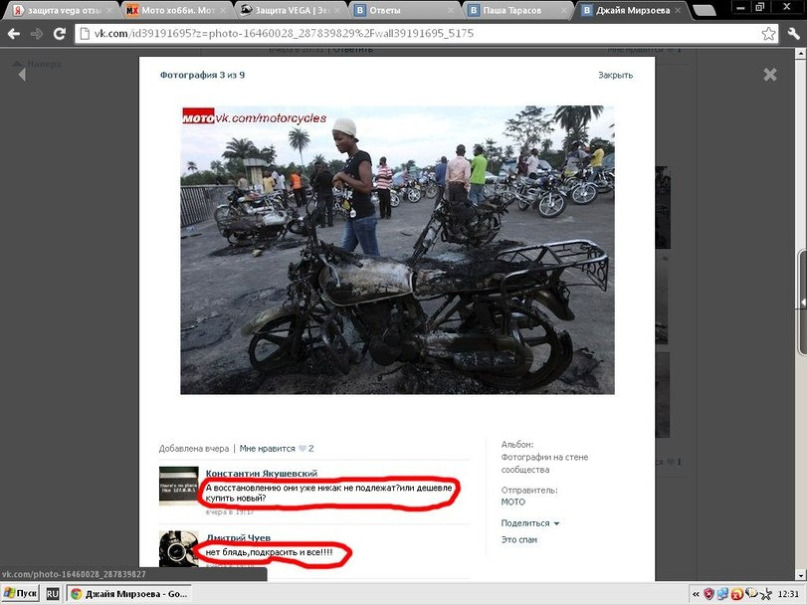Select Chrome 'Джайя Мирзоева' taskbar button
This screenshot has height=605, width=807.
point(129,594)
